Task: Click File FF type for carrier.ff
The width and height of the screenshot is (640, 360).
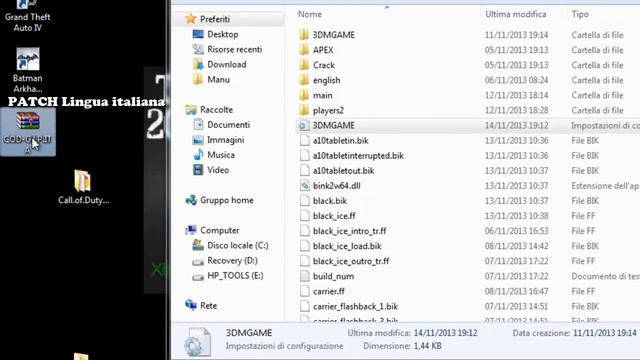Action: pos(583,291)
